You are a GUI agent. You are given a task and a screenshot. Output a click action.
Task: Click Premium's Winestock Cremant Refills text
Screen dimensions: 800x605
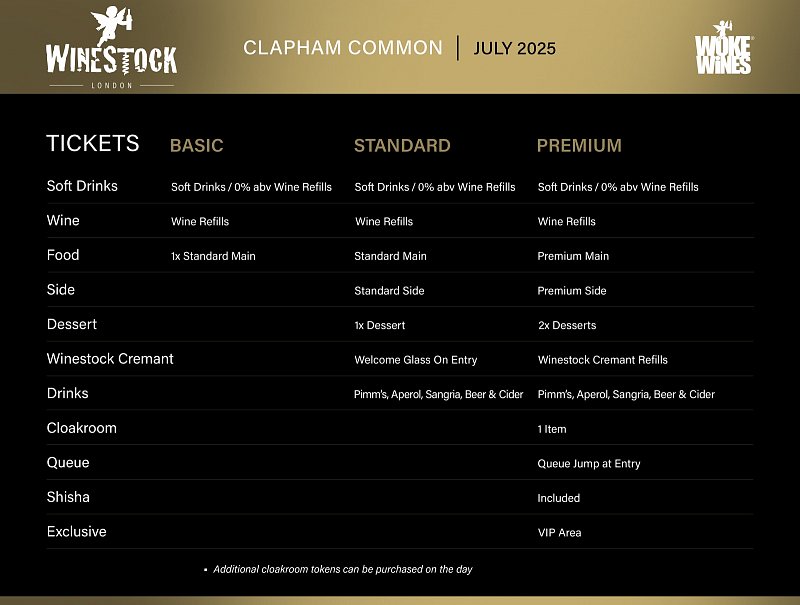point(602,360)
